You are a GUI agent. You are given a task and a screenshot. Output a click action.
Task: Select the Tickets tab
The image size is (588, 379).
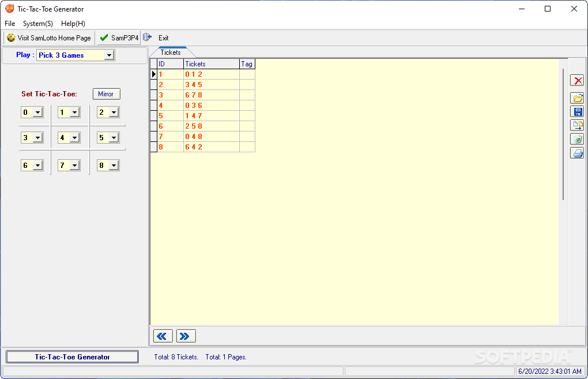pyautogui.click(x=171, y=52)
